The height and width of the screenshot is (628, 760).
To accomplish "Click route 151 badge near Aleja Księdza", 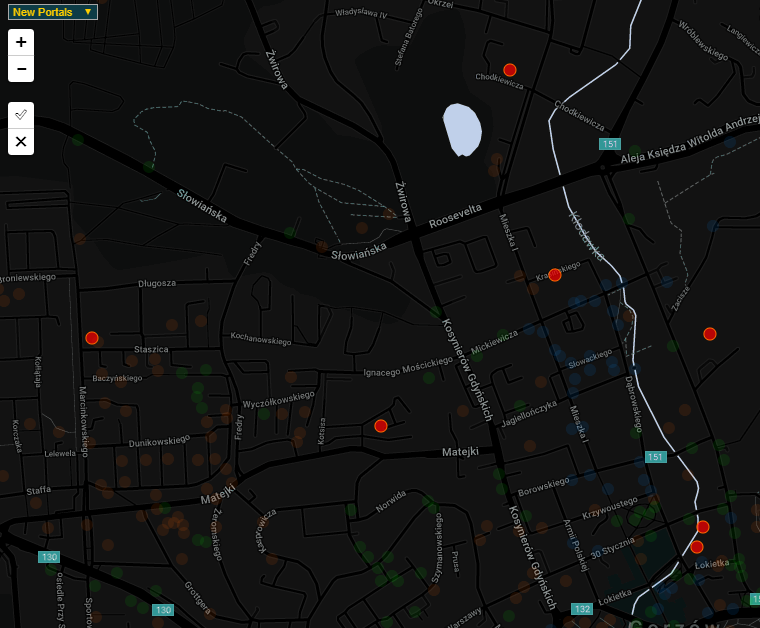I will point(610,144).
